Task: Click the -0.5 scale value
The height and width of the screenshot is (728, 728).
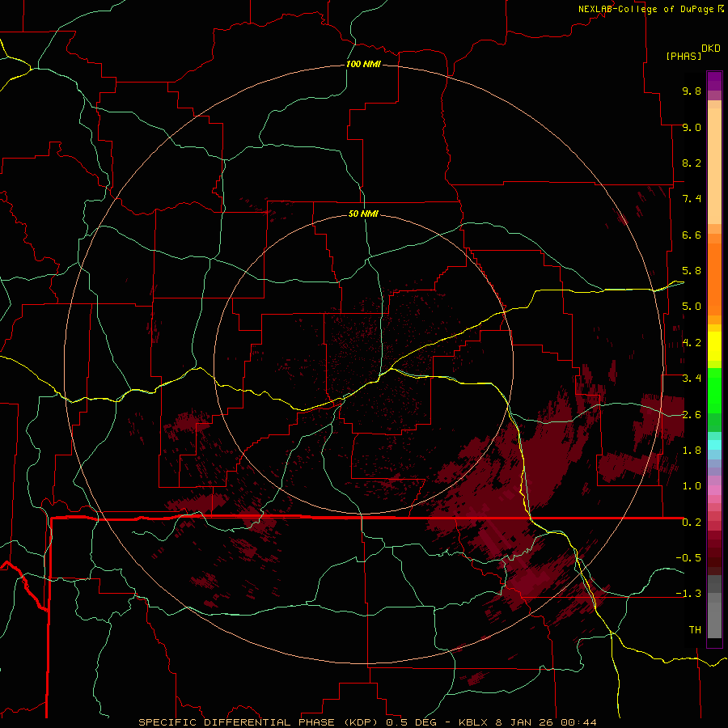Action: tap(688, 558)
